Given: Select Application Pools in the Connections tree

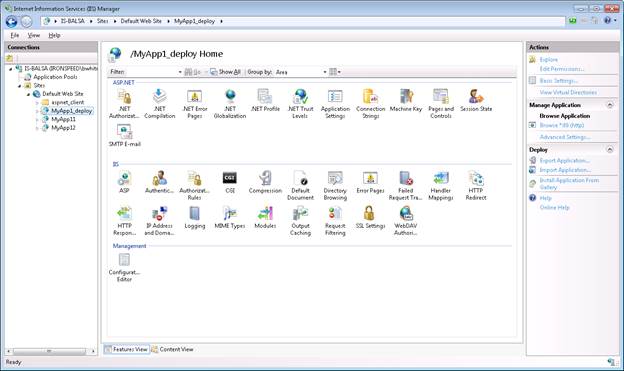Looking at the screenshot, I should pos(55,77).
